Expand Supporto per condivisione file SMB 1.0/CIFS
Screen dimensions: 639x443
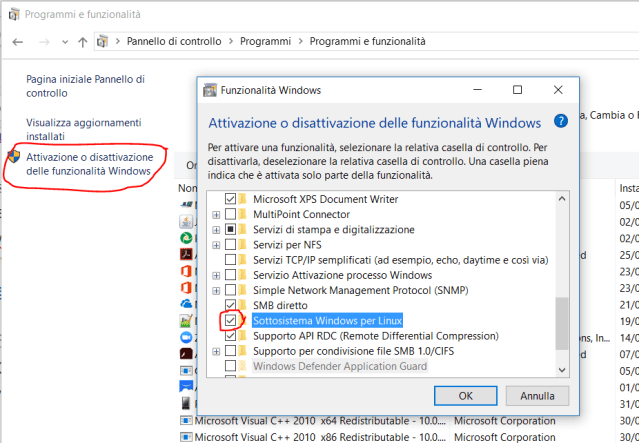(216, 352)
